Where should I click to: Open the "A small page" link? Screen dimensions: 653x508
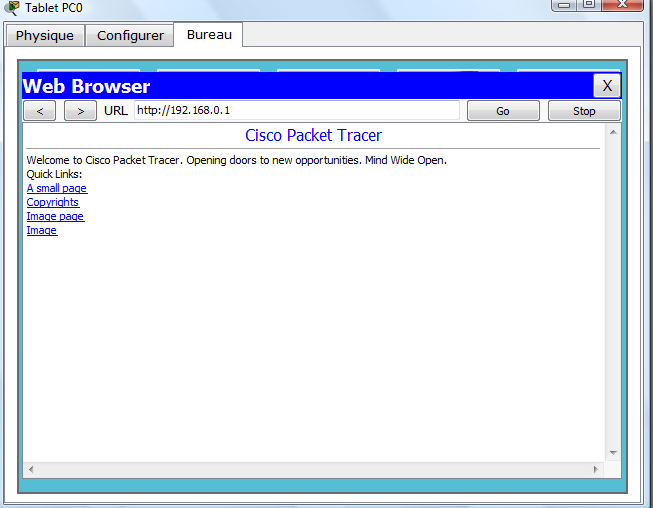(56, 188)
